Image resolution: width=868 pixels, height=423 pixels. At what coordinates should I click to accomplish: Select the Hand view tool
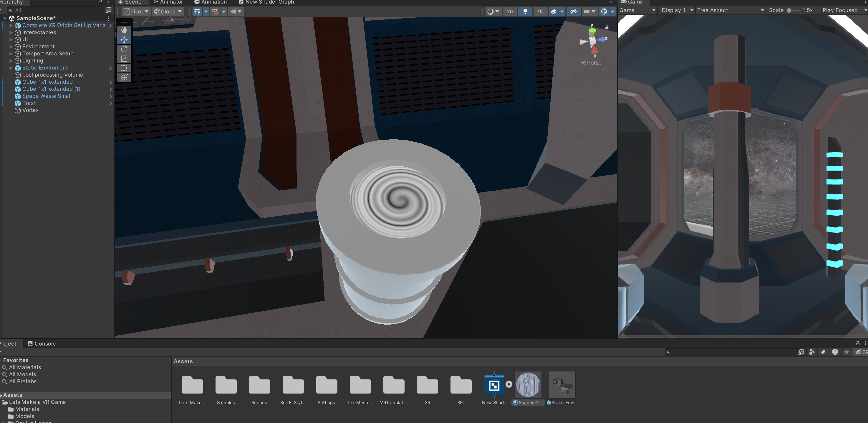pyautogui.click(x=124, y=30)
